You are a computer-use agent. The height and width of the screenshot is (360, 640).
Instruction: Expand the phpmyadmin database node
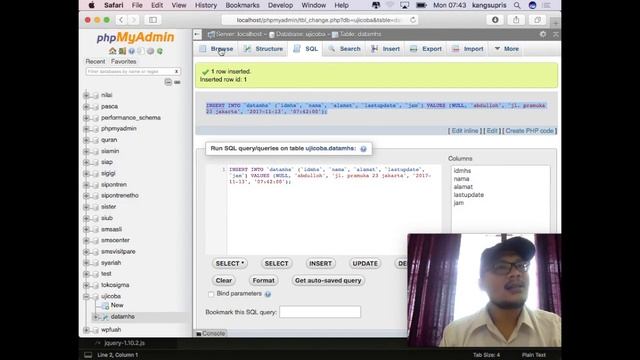pos(86,129)
